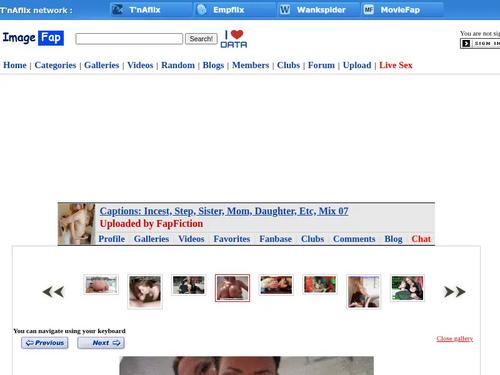Open the uploader's Comments tab
The image size is (500, 375).
click(x=354, y=239)
